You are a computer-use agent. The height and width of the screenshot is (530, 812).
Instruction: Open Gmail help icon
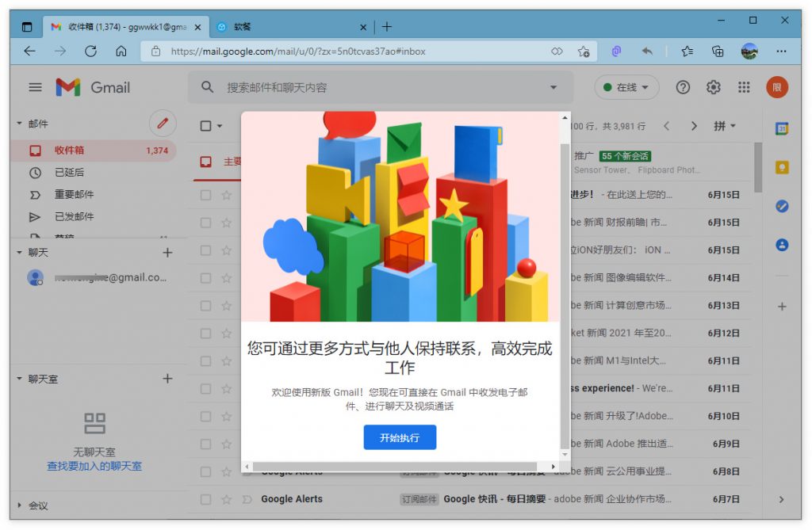tap(683, 88)
